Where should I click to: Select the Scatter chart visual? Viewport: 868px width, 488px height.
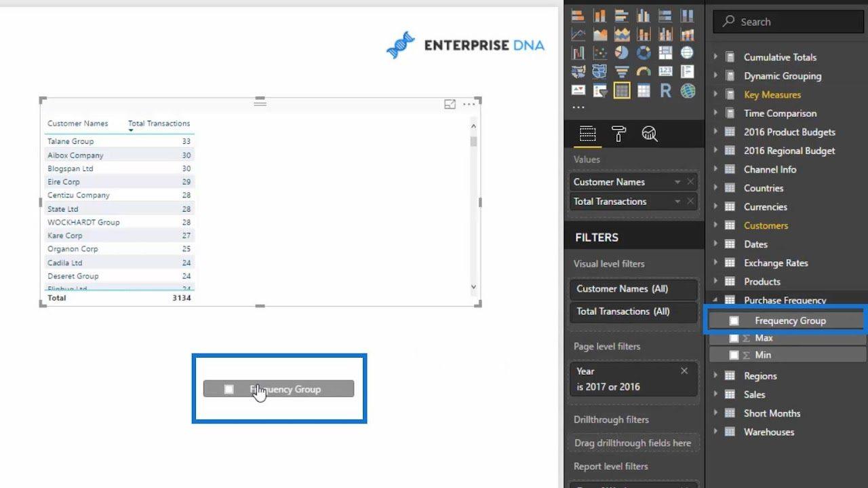[x=600, y=52]
